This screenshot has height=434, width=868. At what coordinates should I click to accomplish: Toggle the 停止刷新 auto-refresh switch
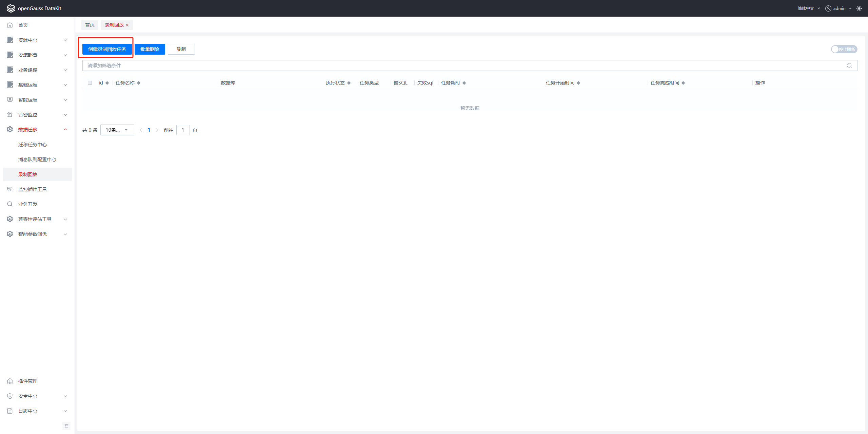click(x=844, y=49)
